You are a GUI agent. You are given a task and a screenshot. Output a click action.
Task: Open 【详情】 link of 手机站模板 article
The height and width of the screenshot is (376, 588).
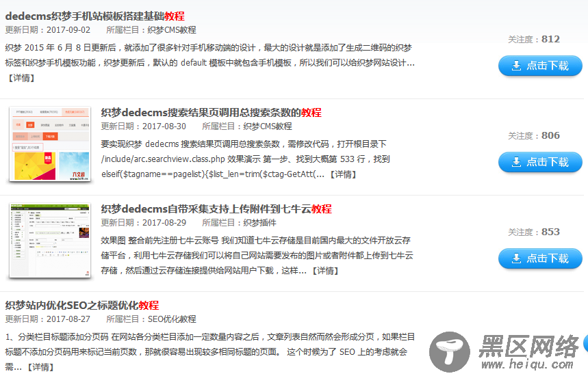(21, 78)
